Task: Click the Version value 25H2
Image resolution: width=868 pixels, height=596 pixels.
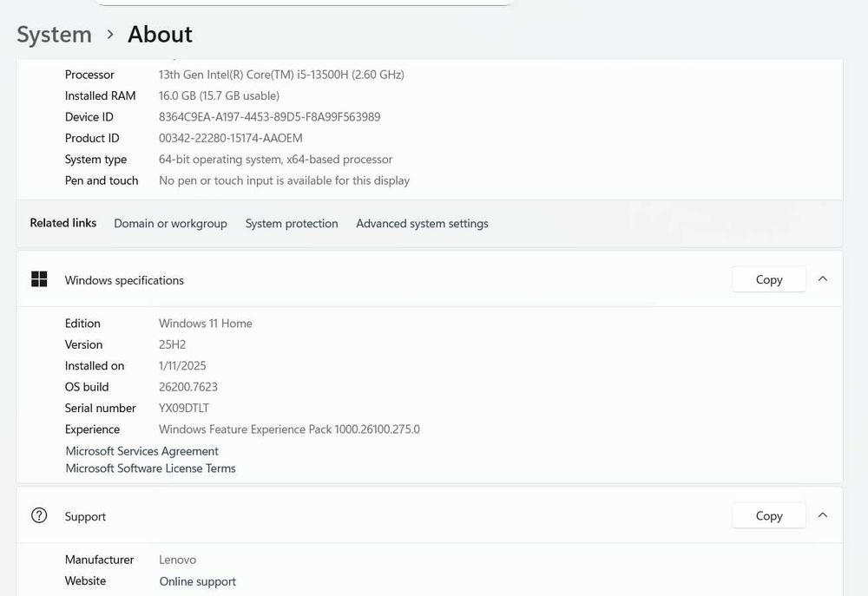Action: pos(172,344)
